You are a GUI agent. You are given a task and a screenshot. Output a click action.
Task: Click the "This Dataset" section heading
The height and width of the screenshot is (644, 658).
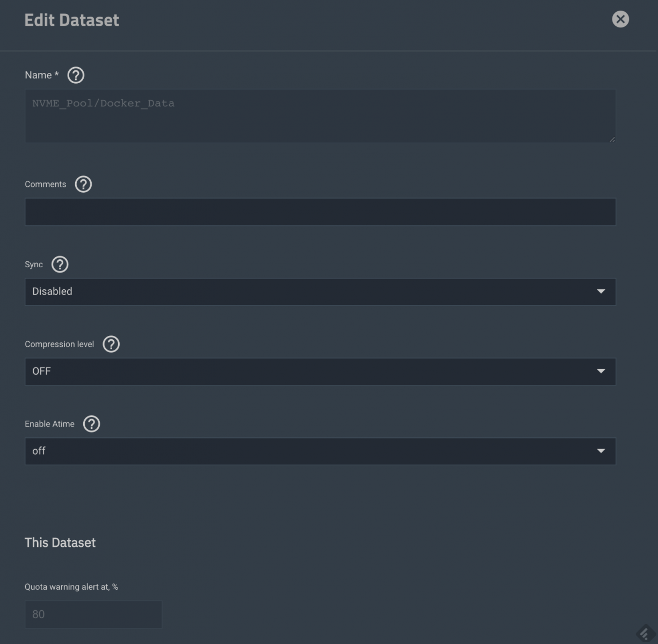60,543
